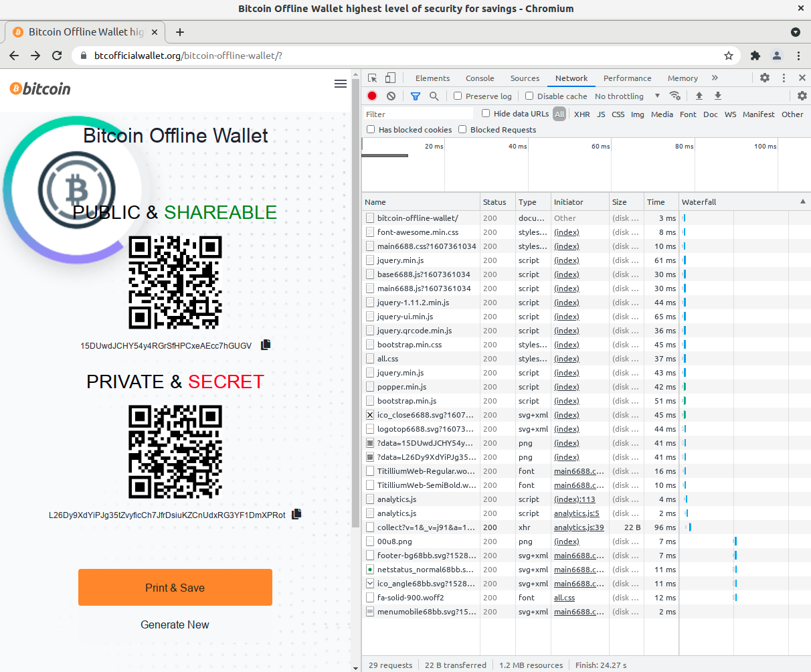
Task: Click the Generate New link
Action: coord(175,624)
